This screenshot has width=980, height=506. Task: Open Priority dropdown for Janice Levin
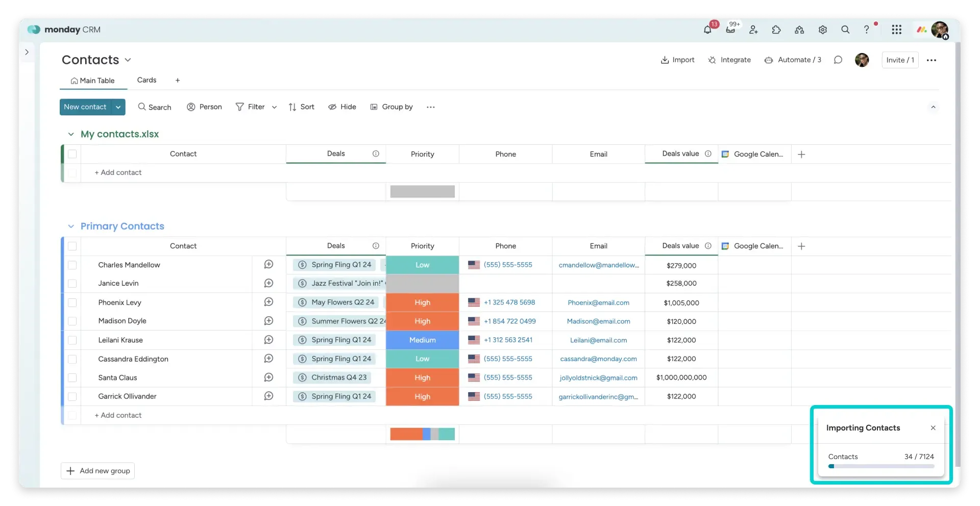tap(422, 283)
